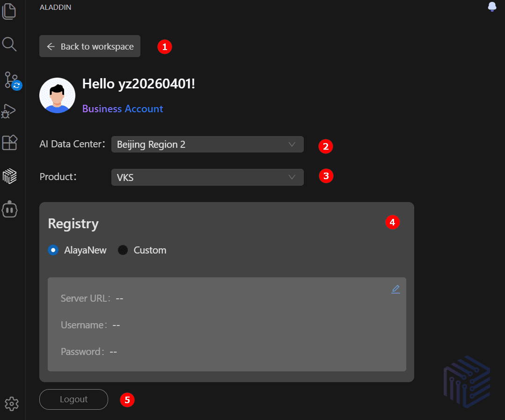This screenshot has height=420, width=505.
Task: Open the robot assistant icon in sidebar
Action: [x=9, y=210]
